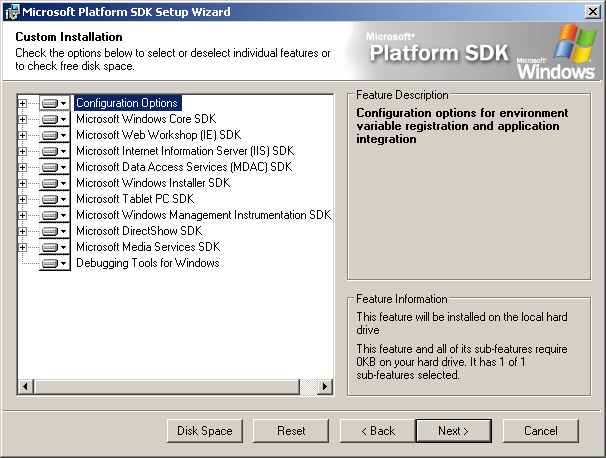Expand the Microsoft Windows Installer SDK node
The image size is (606, 458).
pyautogui.click(x=22, y=183)
